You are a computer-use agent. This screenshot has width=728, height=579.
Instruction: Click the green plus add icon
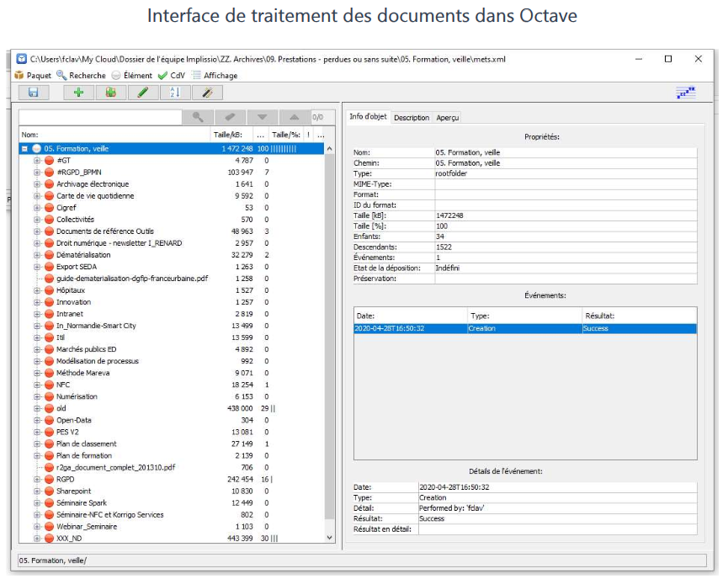click(x=78, y=93)
